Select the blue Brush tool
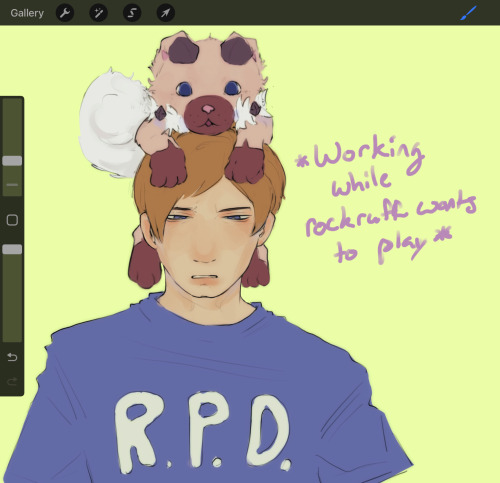 [468, 13]
